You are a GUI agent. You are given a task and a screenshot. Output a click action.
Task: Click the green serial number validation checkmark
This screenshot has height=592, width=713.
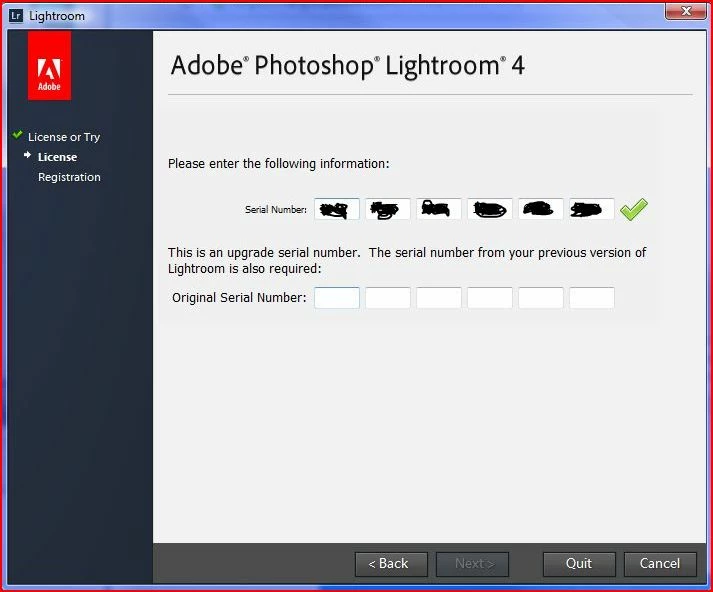point(634,210)
